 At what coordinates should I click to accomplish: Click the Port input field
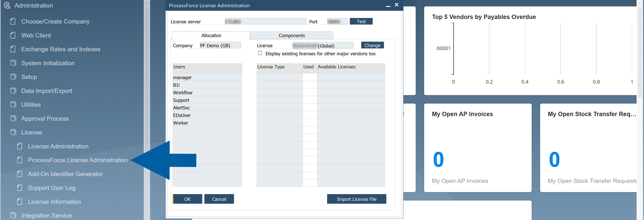pyautogui.click(x=337, y=21)
